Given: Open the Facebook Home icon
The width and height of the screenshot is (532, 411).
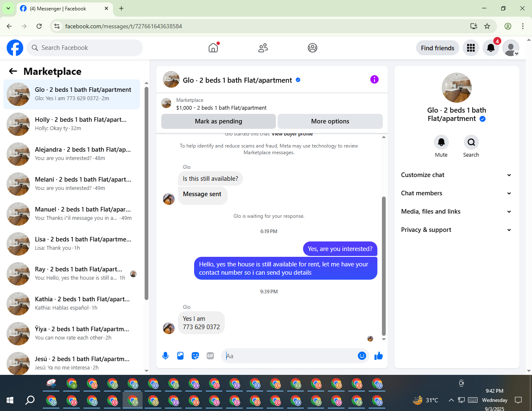Looking at the screenshot, I should 213,48.
